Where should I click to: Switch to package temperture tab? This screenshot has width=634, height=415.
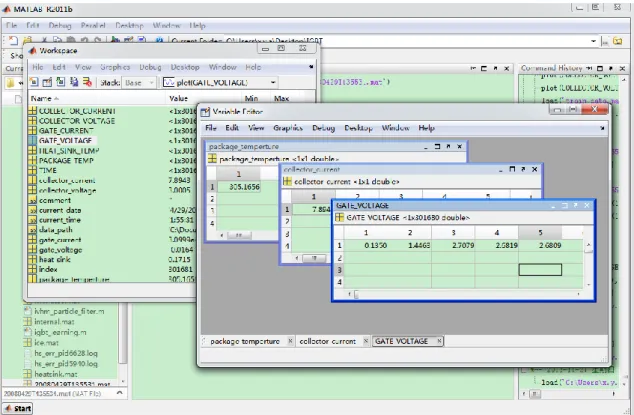tap(245, 341)
